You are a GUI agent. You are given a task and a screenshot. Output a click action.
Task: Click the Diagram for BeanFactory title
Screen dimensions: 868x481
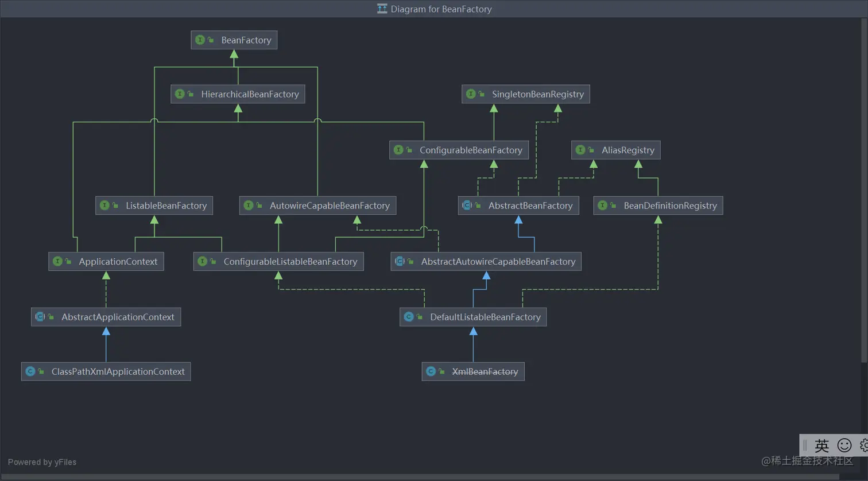click(441, 9)
